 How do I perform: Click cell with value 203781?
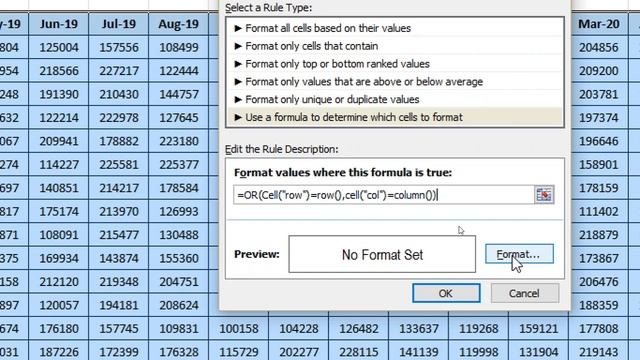[599, 94]
